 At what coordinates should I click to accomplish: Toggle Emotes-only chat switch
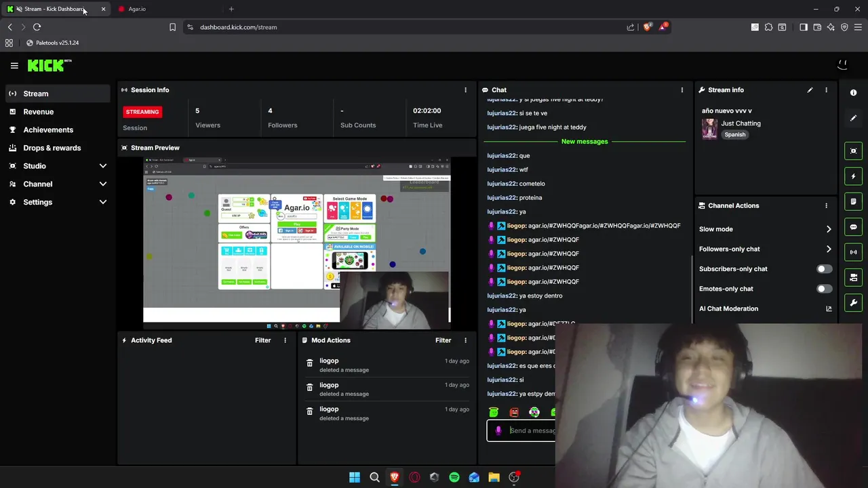pyautogui.click(x=824, y=289)
